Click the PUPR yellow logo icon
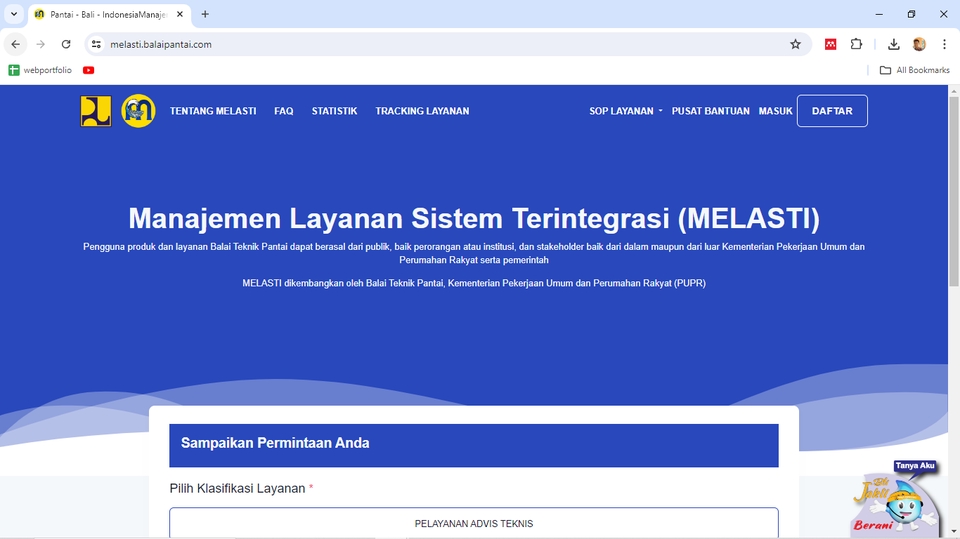Image resolution: width=960 pixels, height=539 pixels. tap(96, 111)
